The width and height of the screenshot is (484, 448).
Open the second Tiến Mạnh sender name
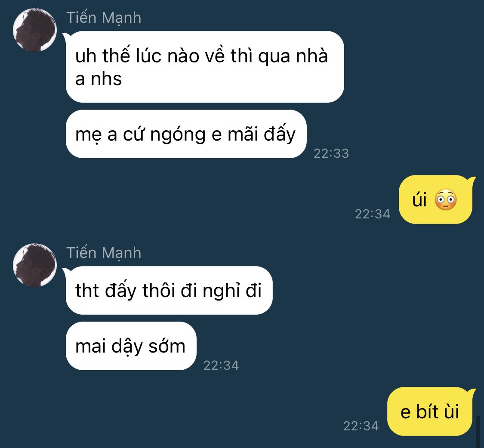tap(104, 252)
